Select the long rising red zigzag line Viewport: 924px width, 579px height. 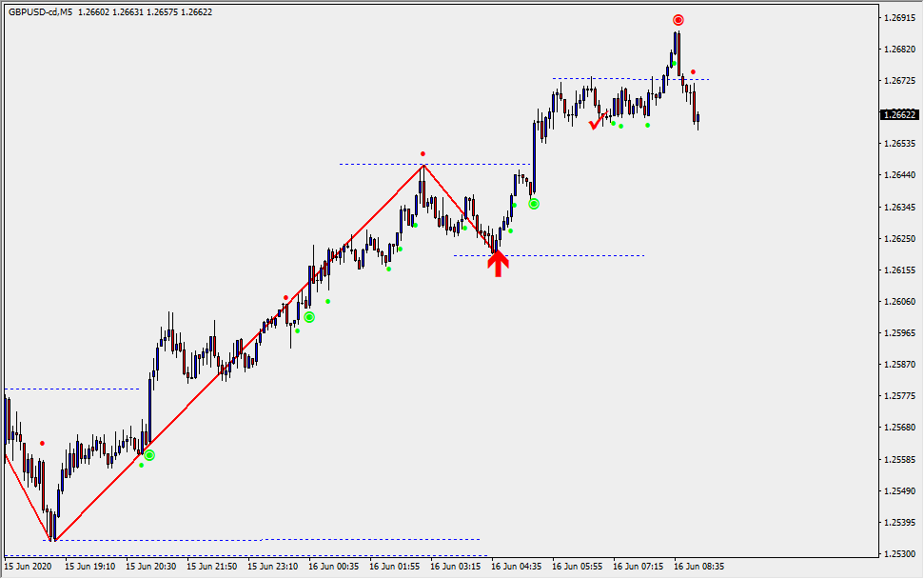(x=238, y=353)
